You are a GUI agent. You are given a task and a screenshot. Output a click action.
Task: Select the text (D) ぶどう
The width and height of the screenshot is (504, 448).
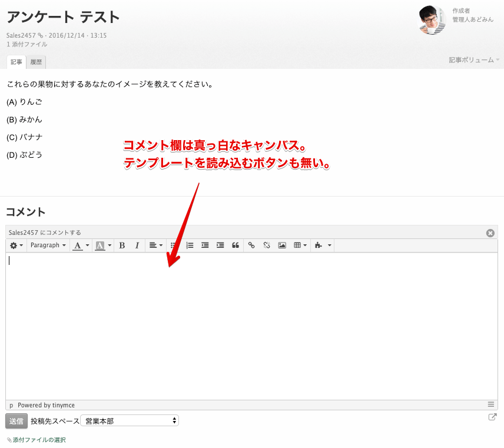24,155
